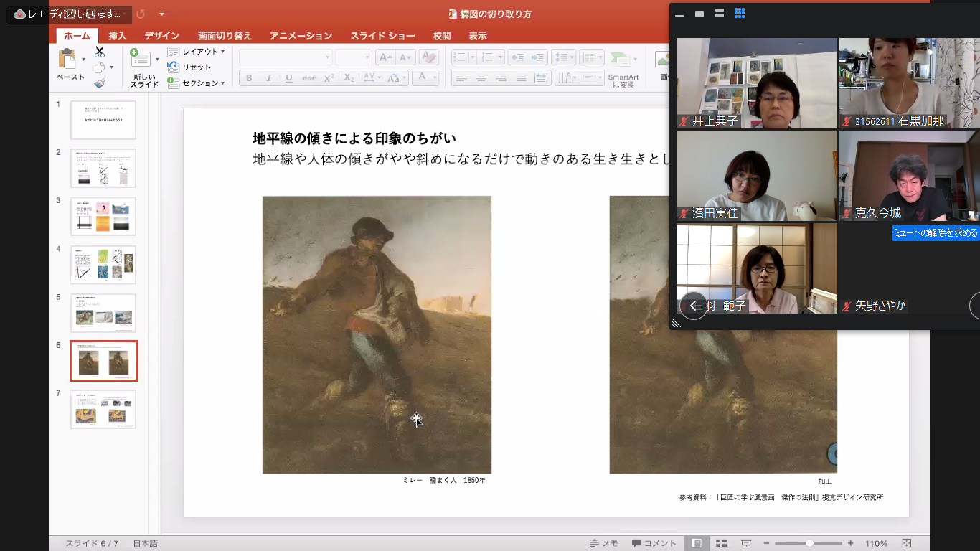Switch to slide sorter view icon

[x=722, y=543]
